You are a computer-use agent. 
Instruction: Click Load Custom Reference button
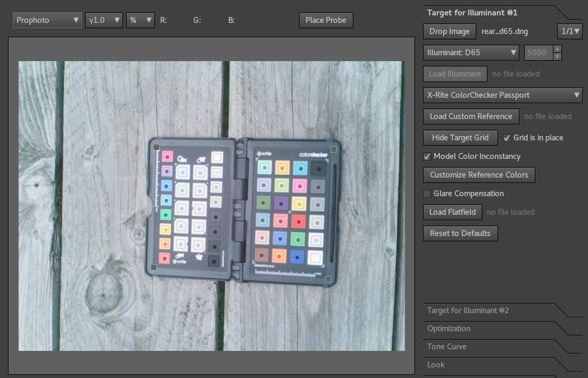click(471, 116)
